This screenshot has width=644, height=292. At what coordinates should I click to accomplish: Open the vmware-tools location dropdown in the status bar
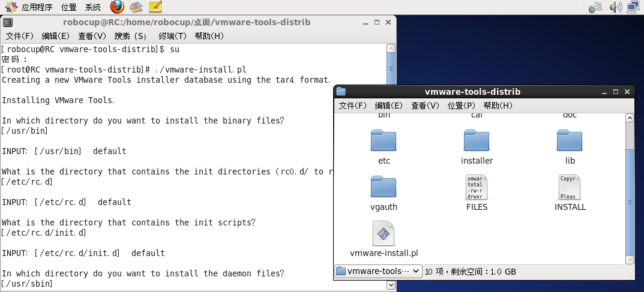[378, 271]
